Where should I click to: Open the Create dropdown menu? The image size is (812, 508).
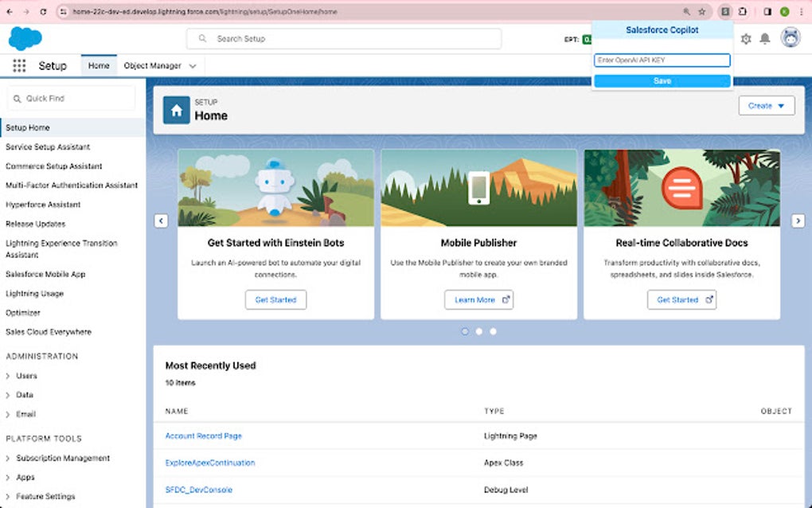pyautogui.click(x=766, y=105)
